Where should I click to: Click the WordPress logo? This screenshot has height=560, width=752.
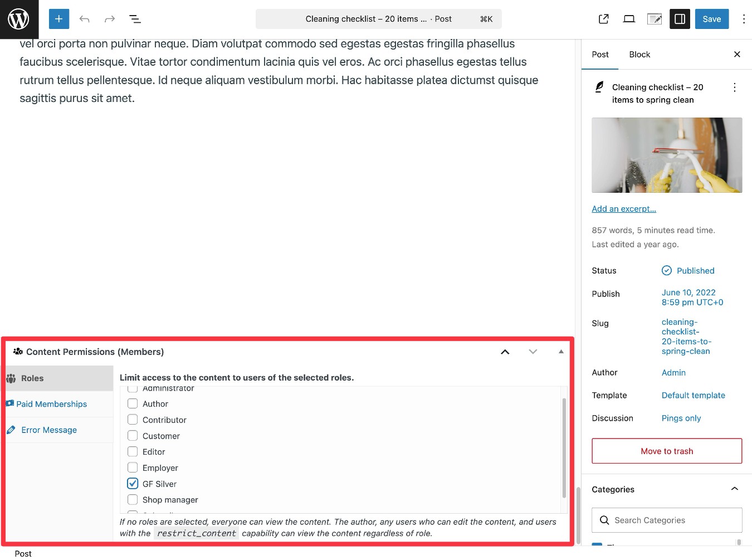click(x=18, y=18)
